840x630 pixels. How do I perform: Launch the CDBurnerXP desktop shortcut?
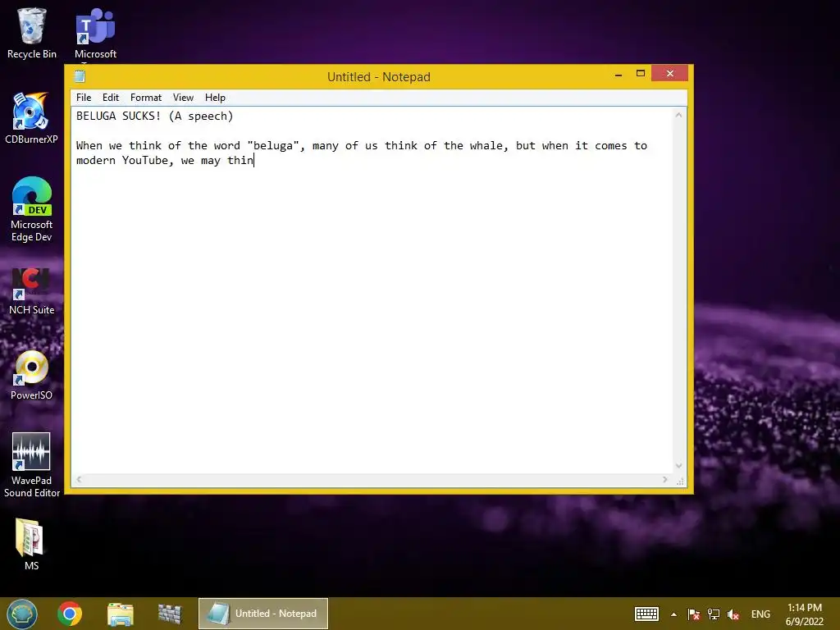coord(32,118)
